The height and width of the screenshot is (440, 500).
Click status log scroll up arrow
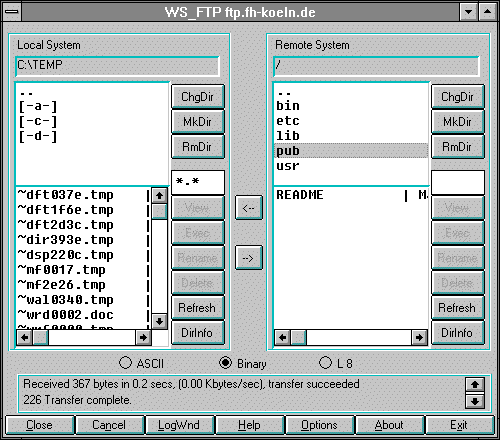click(x=475, y=385)
